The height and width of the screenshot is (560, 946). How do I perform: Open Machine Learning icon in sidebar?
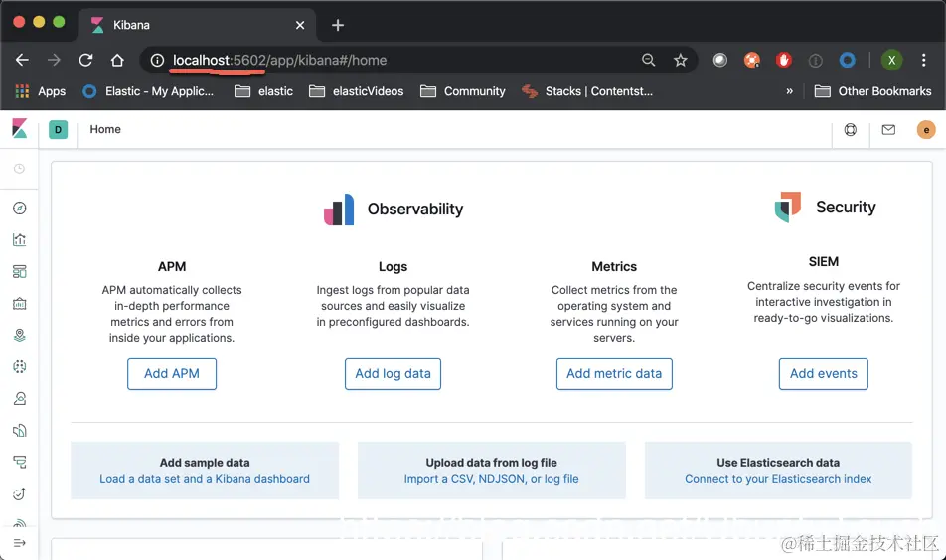[x=19, y=366]
